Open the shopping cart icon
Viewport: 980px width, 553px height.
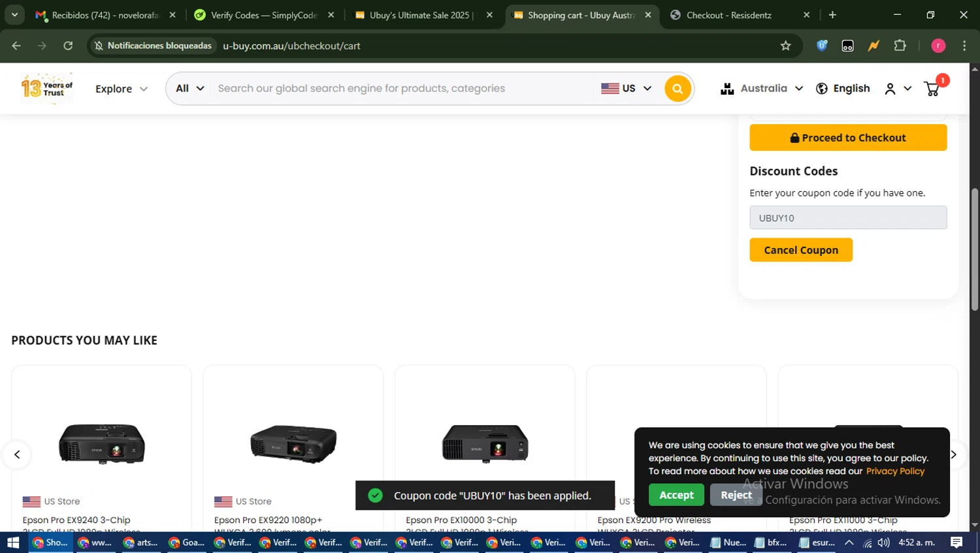tap(932, 89)
